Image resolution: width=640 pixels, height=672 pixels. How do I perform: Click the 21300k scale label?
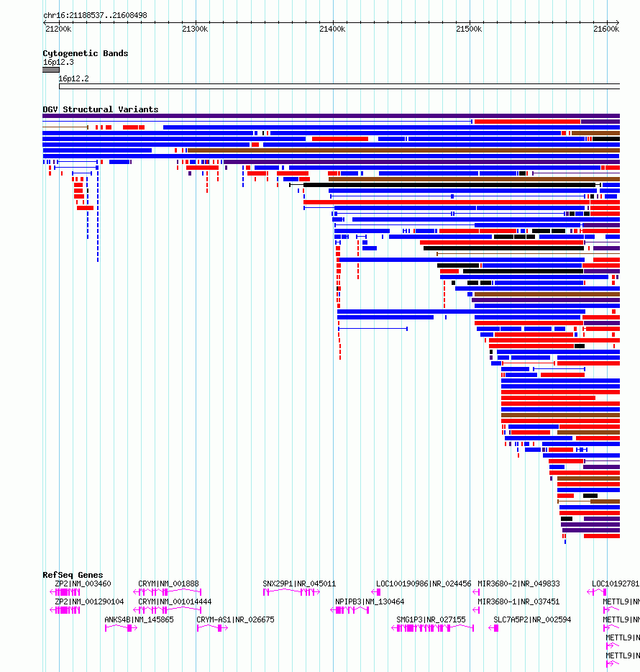pos(195,29)
